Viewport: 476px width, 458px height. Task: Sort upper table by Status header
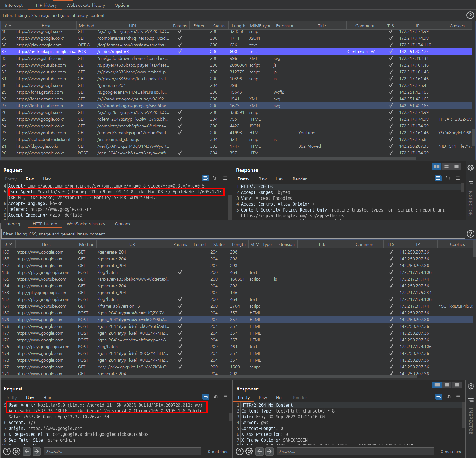219,26
